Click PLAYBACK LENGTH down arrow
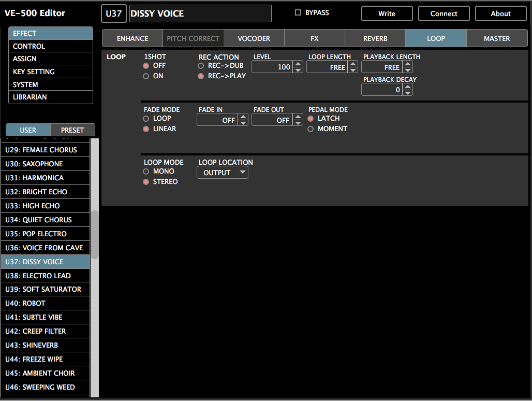The width and height of the screenshot is (532, 401). (x=407, y=70)
